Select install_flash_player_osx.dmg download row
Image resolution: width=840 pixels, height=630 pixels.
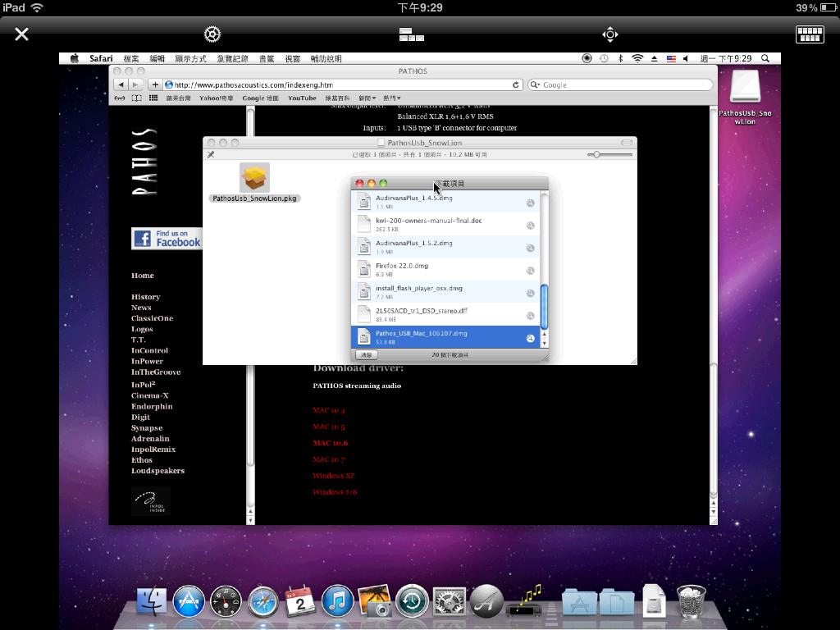[445, 292]
